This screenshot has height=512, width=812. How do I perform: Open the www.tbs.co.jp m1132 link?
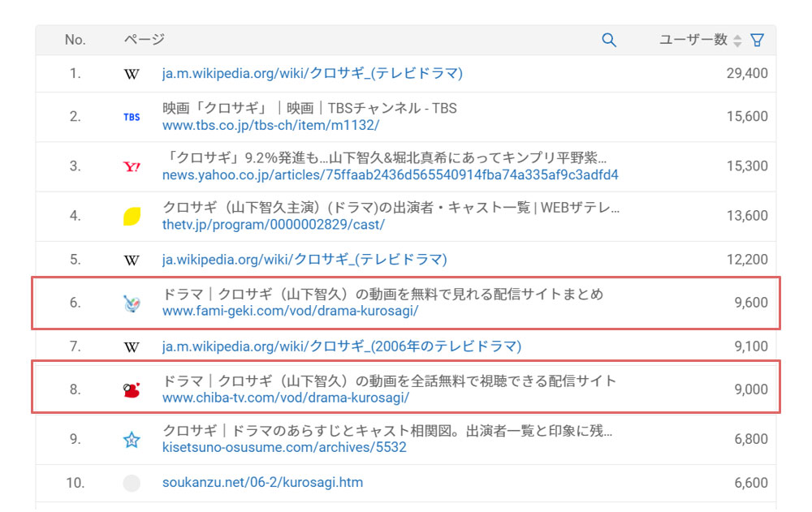click(270, 126)
